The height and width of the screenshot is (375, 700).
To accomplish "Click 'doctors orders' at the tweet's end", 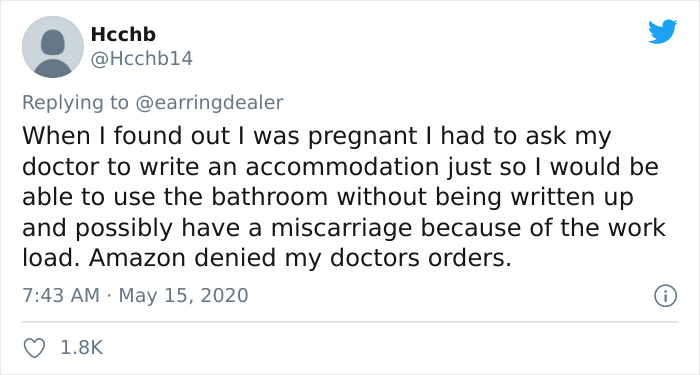I will point(421,258).
